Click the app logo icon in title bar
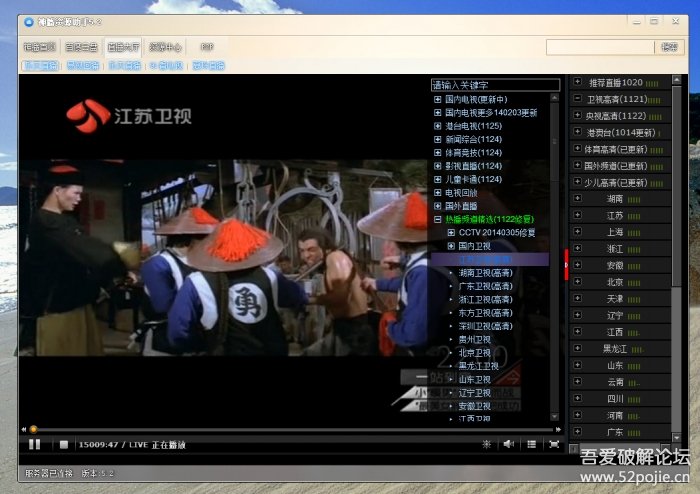700x494 pixels. 29,22
